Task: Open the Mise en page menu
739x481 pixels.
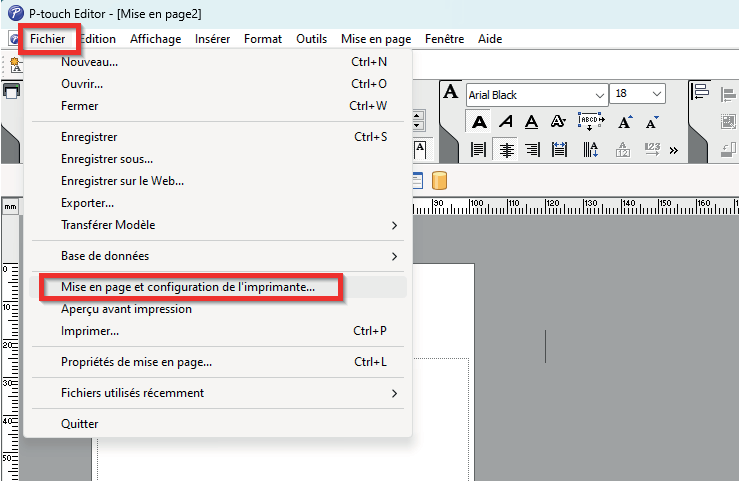Action: pos(376,39)
